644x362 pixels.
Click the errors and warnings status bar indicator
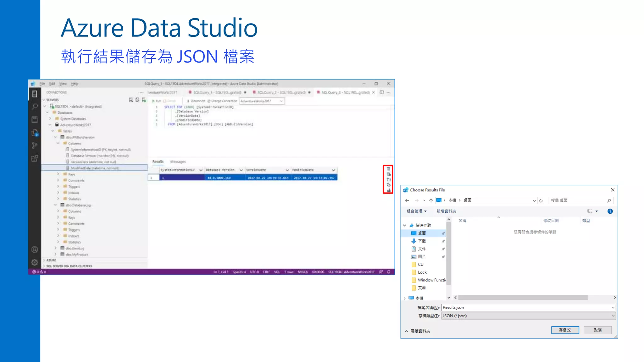pyautogui.click(x=39, y=272)
